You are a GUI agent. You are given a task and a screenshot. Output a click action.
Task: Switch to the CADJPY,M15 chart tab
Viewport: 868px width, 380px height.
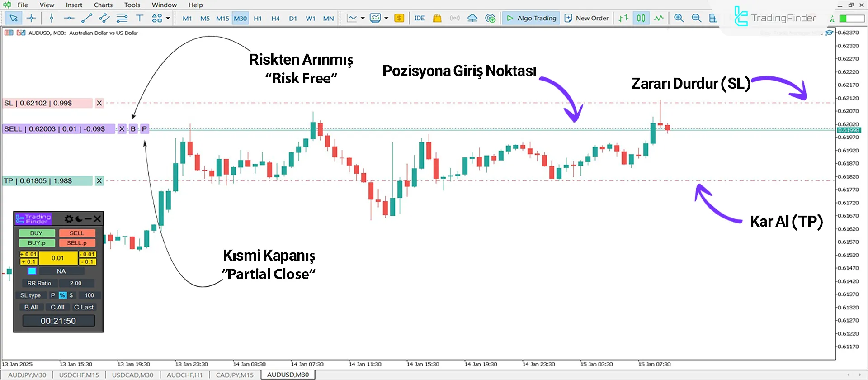[x=235, y=375]
